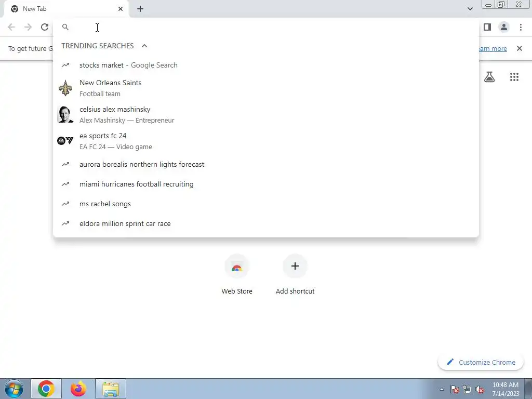Click the trending arrow beside ms rachel songs
The width and height of the screenshot is (532, 399).
coord(65,204)
